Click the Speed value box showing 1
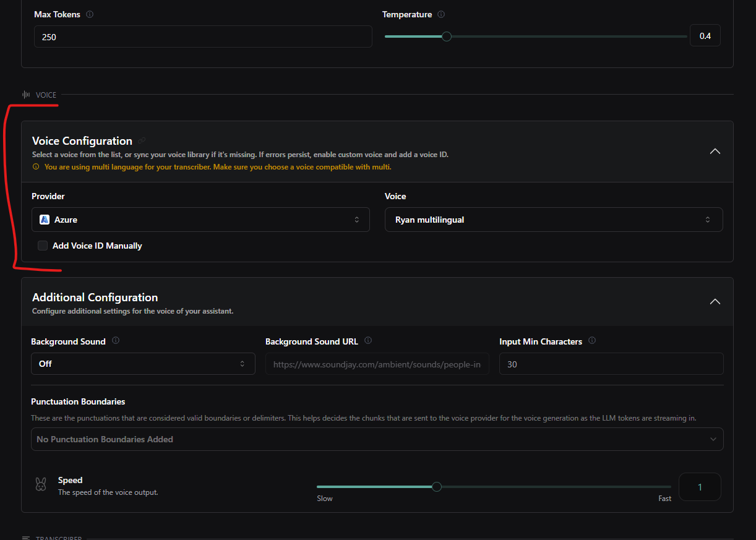This screenshot has height=540, width=756. [700, 487]
